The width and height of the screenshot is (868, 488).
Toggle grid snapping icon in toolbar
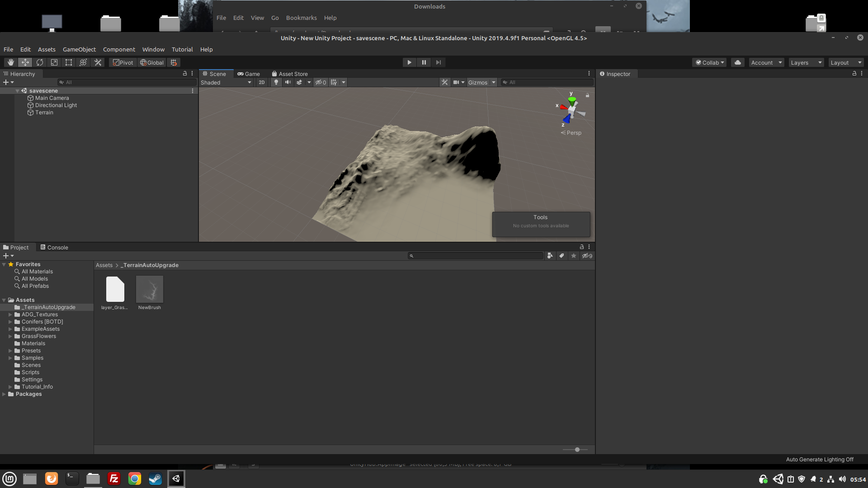point(174,62)
